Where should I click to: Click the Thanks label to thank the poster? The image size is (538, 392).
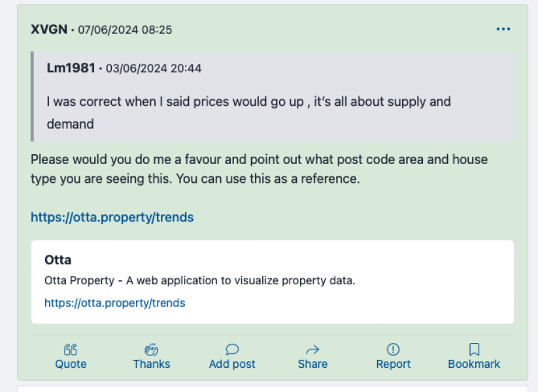(151, 364)
